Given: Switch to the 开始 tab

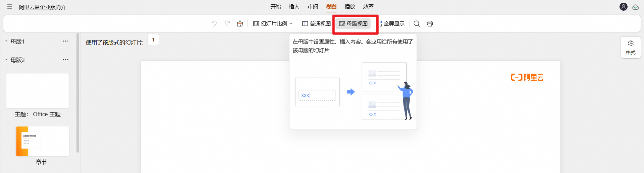Looking at the screenshot, I should click(276, 6).
